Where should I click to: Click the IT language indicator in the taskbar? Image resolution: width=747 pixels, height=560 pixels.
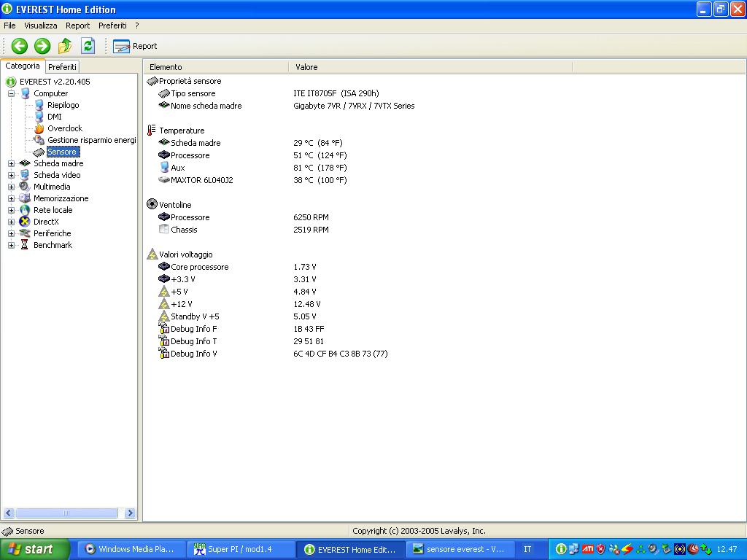tap(527, 549)
